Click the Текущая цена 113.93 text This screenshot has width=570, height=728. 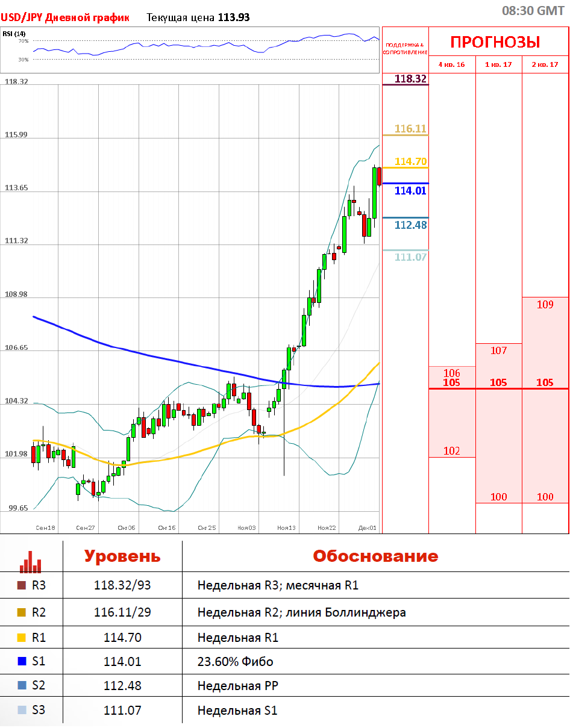pyautogui.click(x=198, y=17)
